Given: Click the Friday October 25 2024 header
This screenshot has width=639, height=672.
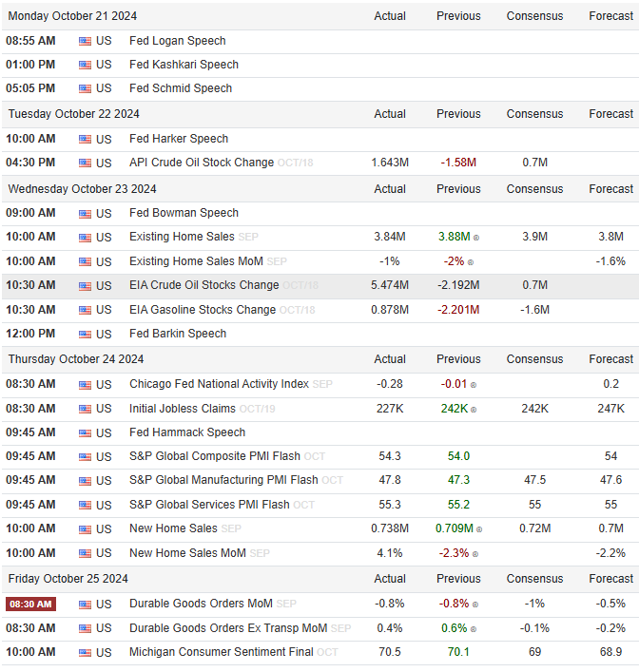Looking at the screenshot, I should click(x=68, y=579).
